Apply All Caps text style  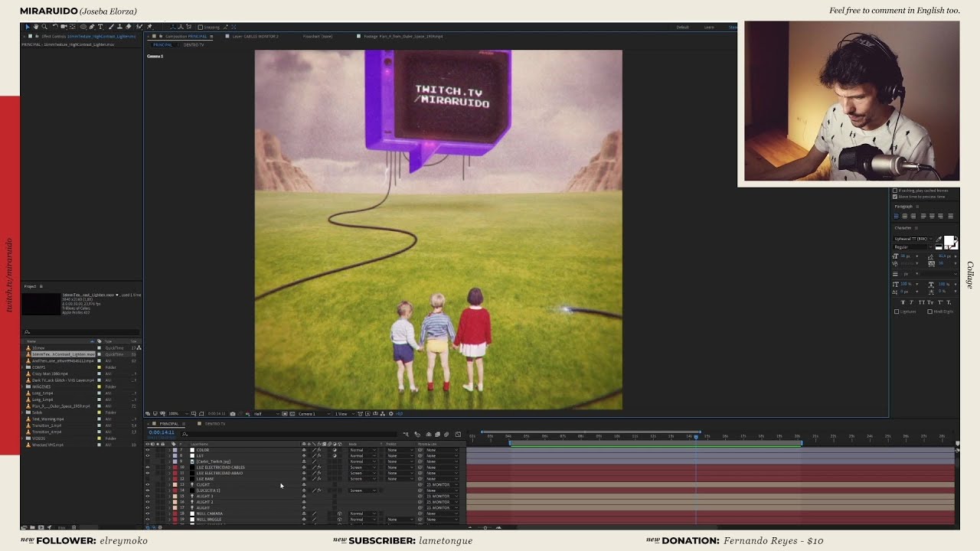pos(922,302)
